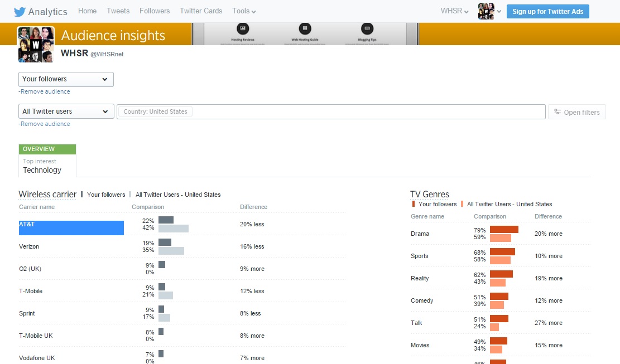Click Sign up for Twitter Ads
The image size is (620, 364).
pos(547,12)
